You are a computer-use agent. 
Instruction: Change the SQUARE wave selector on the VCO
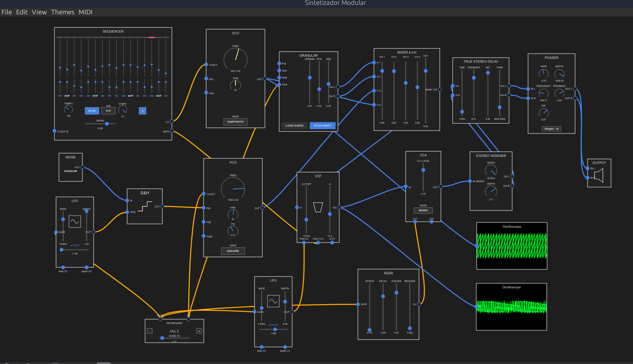[x=233, y=251]
